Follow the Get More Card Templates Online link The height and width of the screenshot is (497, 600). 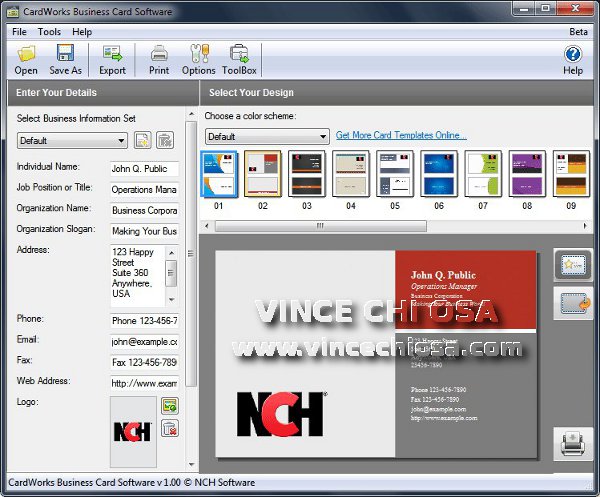[401, 135]
